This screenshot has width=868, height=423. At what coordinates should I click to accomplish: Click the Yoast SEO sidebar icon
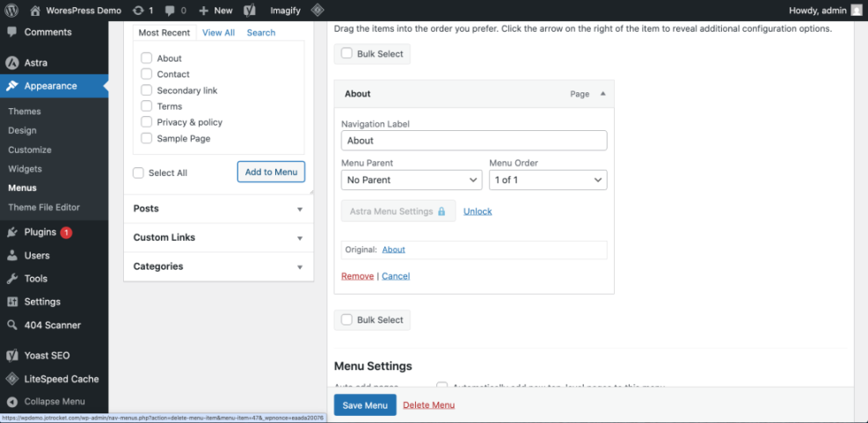coord(11,355)
